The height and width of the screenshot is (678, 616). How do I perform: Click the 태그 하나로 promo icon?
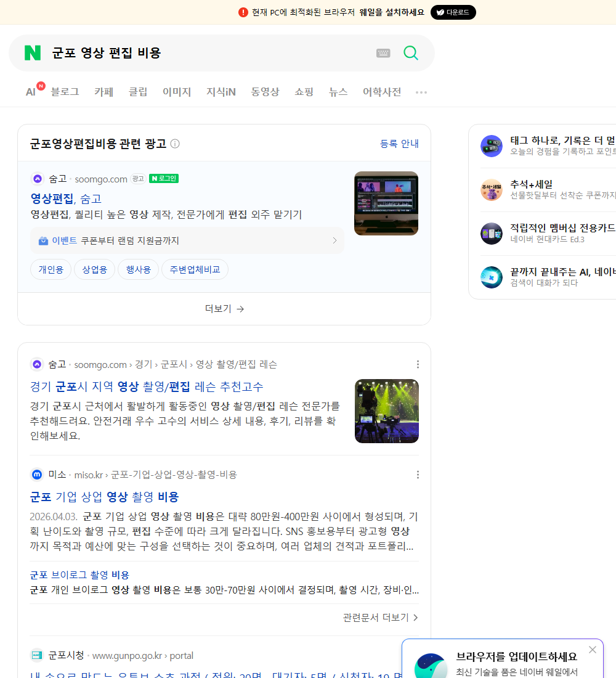[x=492, y=146]
